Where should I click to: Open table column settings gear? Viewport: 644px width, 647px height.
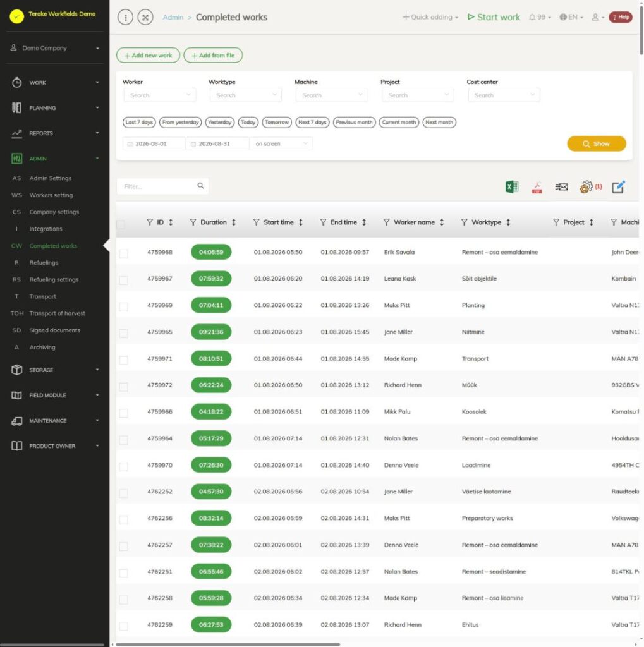586,187
